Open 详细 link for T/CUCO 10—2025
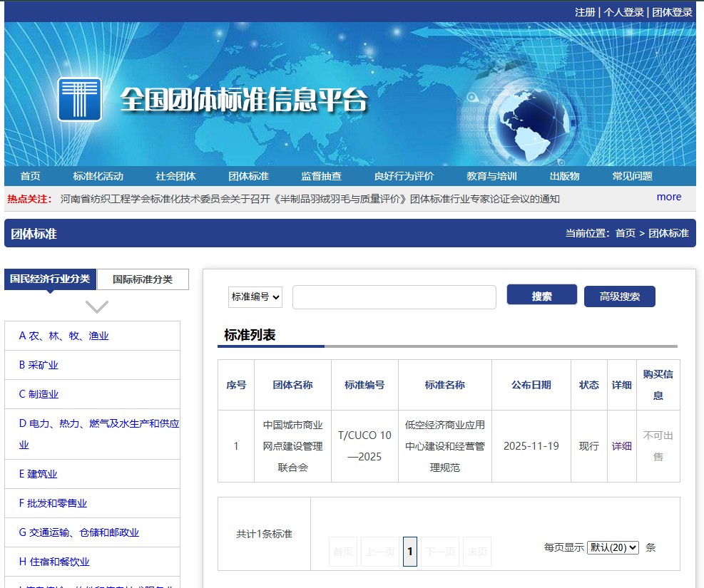This screenshot has width=704, height=588. [x=621, y=446]
